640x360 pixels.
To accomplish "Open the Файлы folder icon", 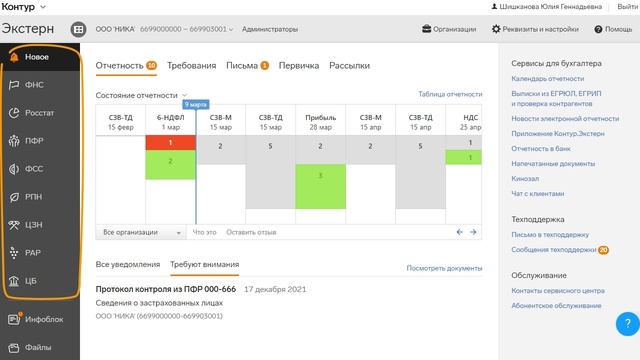I will tap(14, 348).
